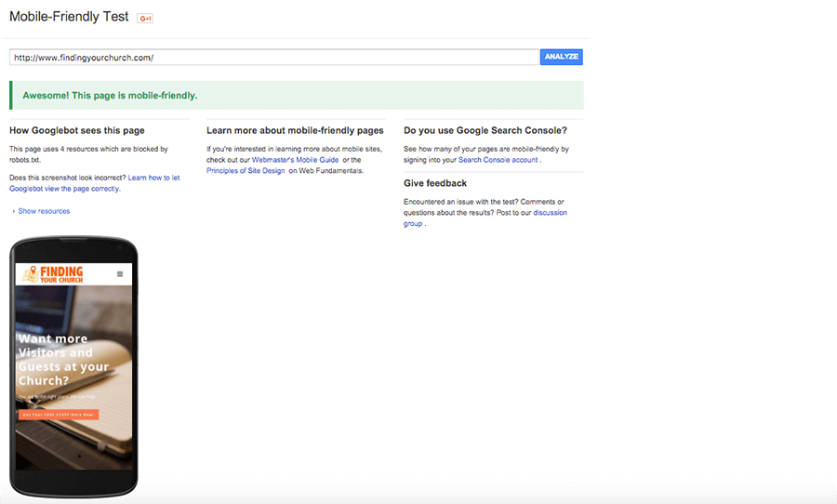Click 'Do you use Google Search Console?' heading
The width and height of the screenshot is (837, 504).
click(x=485, y=130)
